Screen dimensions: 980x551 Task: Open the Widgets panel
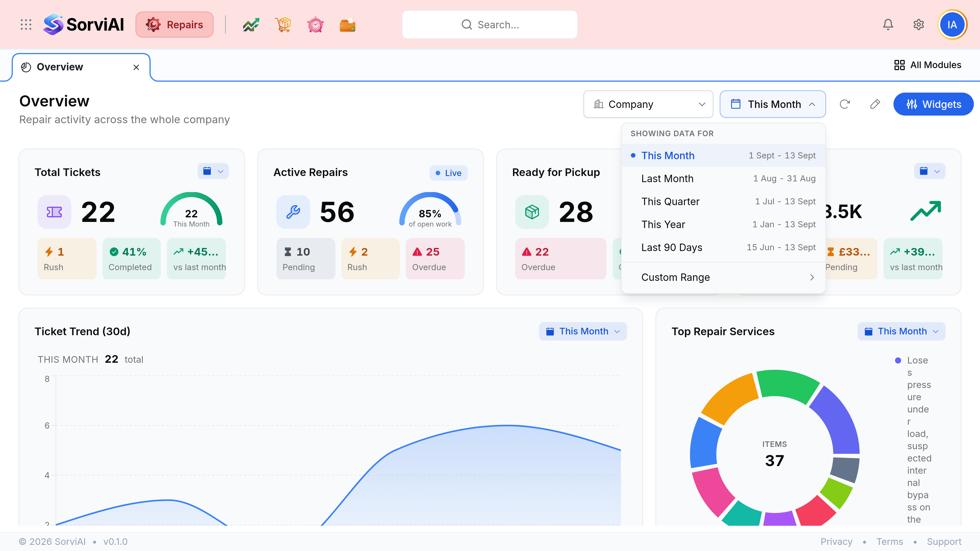pos(934,104)
